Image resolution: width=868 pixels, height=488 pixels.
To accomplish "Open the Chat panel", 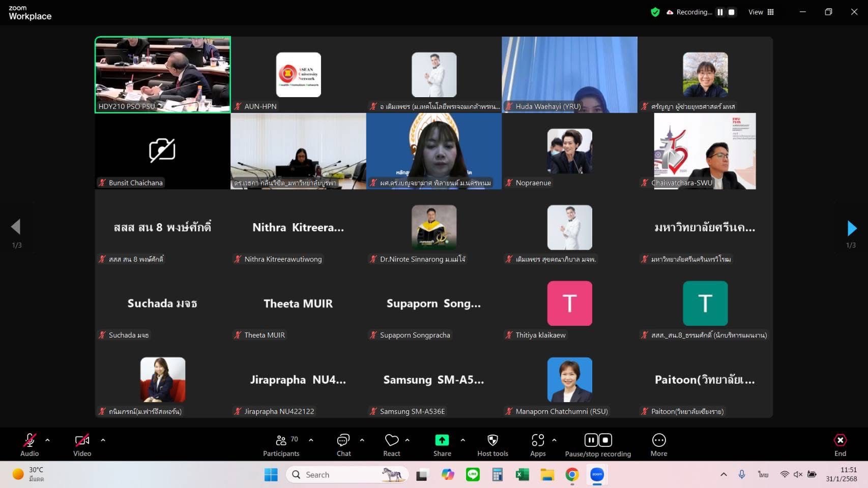I will (x=343, y=440).
